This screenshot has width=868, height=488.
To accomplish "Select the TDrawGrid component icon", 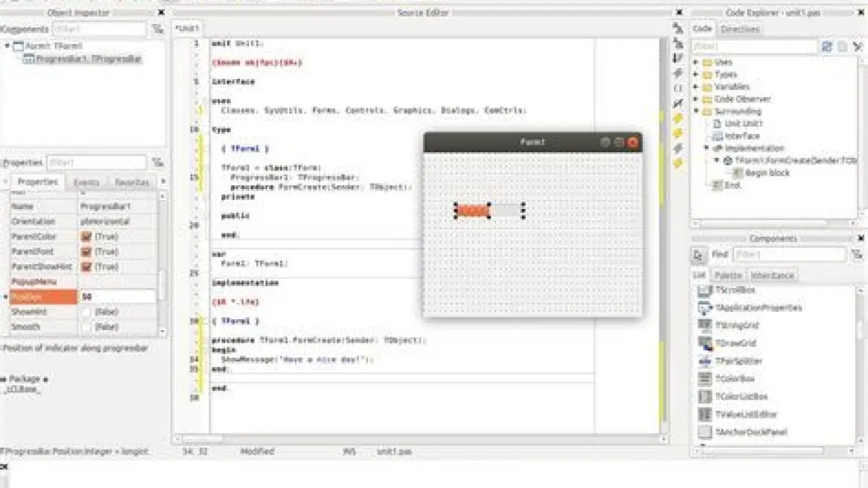I will point(705,343).
